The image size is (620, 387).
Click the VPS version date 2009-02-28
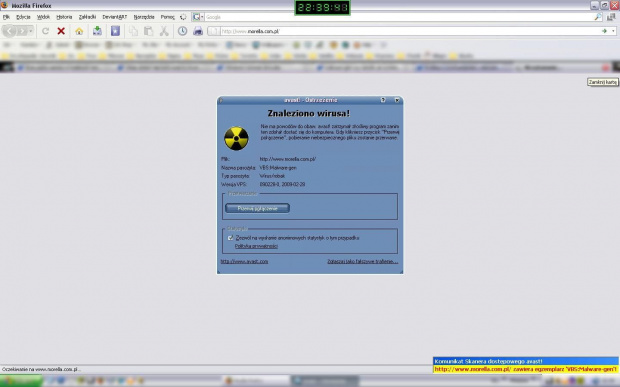(293, 184)
